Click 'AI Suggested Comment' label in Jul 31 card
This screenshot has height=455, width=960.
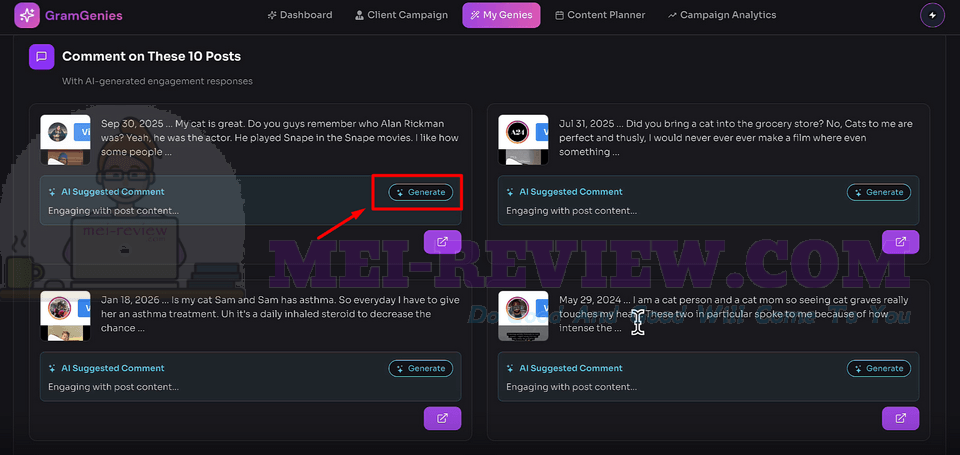(571, 192)
